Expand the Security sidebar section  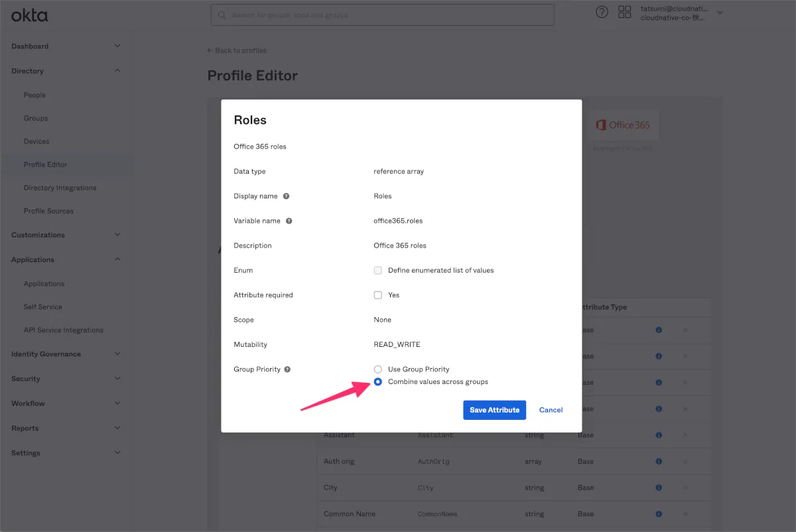coord(117,379)
